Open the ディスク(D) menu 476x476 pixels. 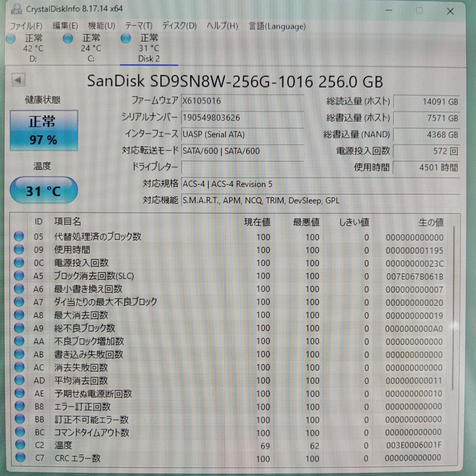point(179,26)
